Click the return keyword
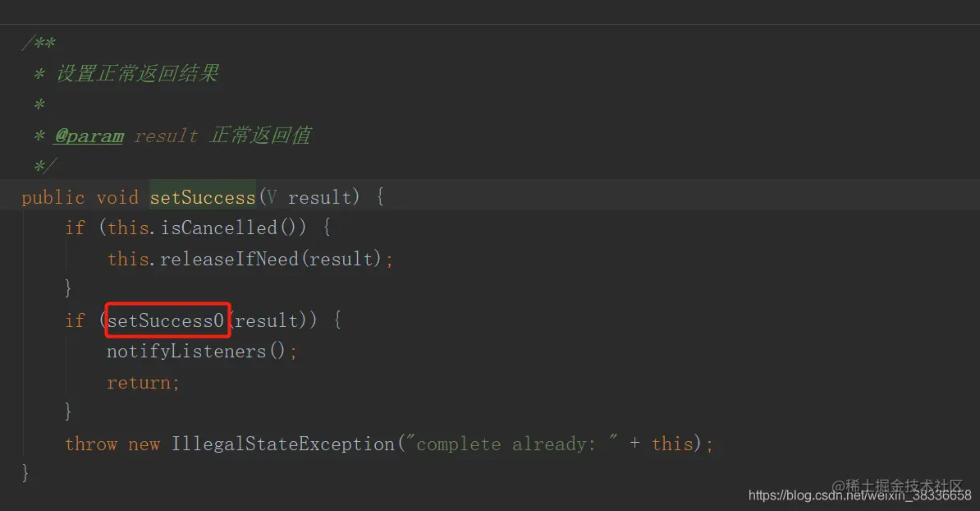Viewport: 980px width, 511px height. [x=139, y=383]
